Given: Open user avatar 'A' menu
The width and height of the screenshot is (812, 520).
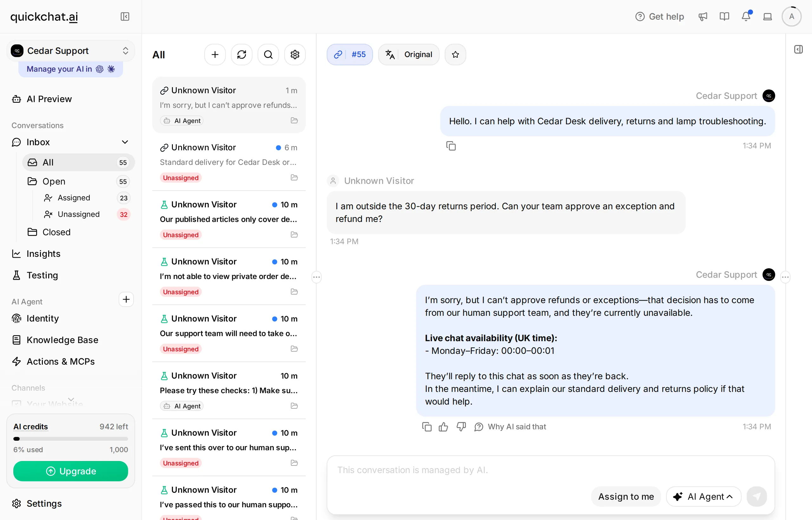Looking at the screenshot, I should click(x=791, y=16).
